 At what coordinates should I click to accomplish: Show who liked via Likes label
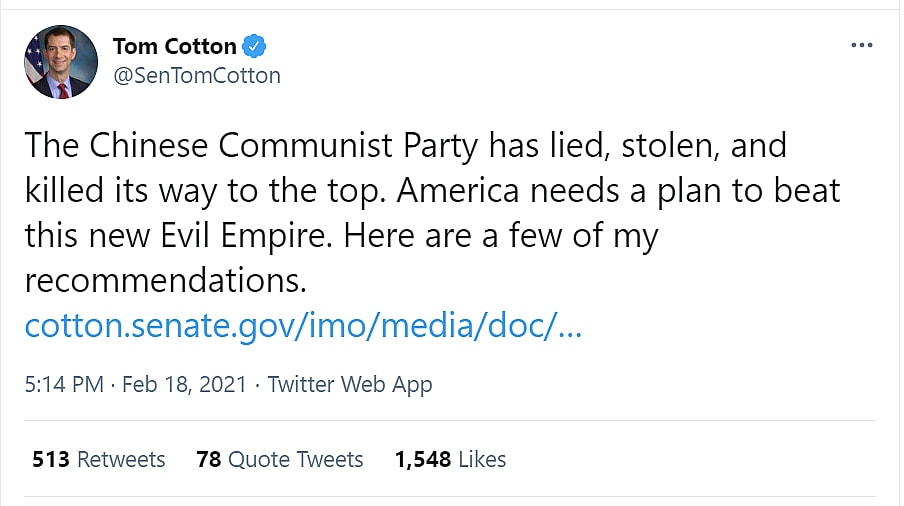[x=484, y=459]
